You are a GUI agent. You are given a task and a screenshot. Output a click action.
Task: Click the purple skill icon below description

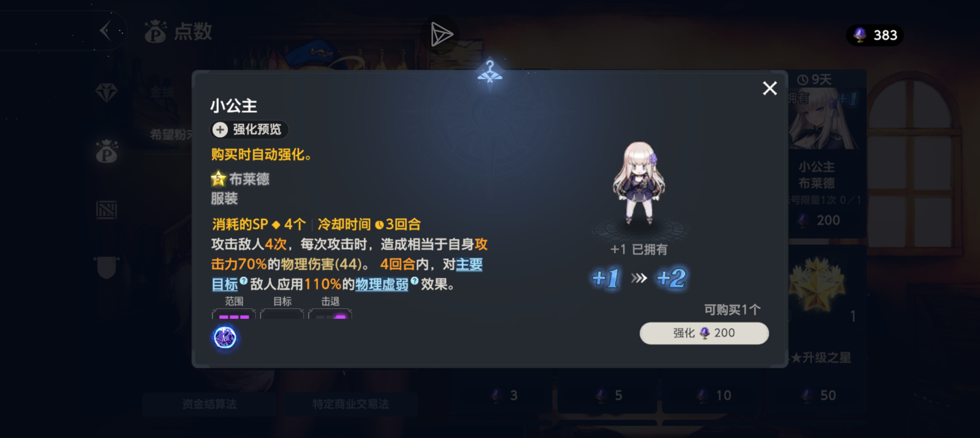pyautogui.click(x=225, y=337)
